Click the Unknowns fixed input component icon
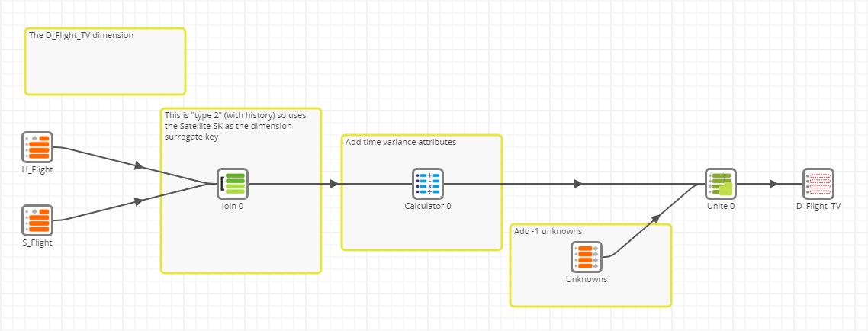 (587, 257)
